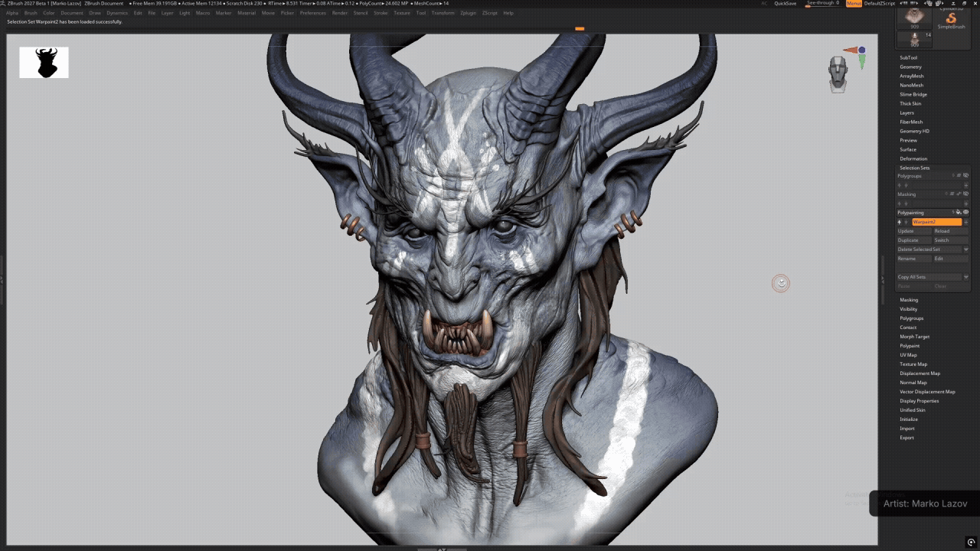
Task: Click the Switch button
Action: click(x=950, y=240)
